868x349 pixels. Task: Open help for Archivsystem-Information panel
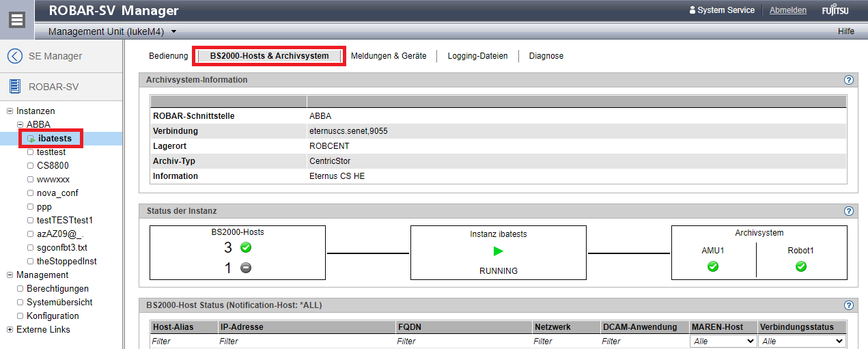(x=849, y=80)
